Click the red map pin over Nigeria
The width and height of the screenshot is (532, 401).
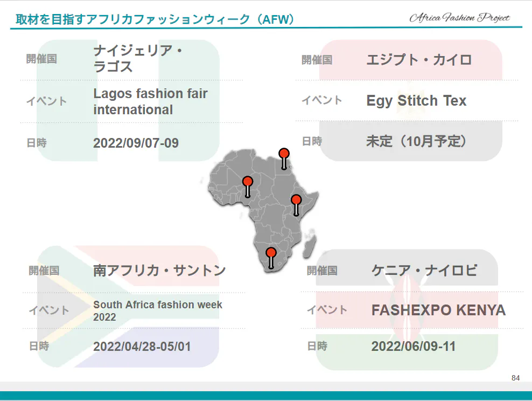[247, 182]
